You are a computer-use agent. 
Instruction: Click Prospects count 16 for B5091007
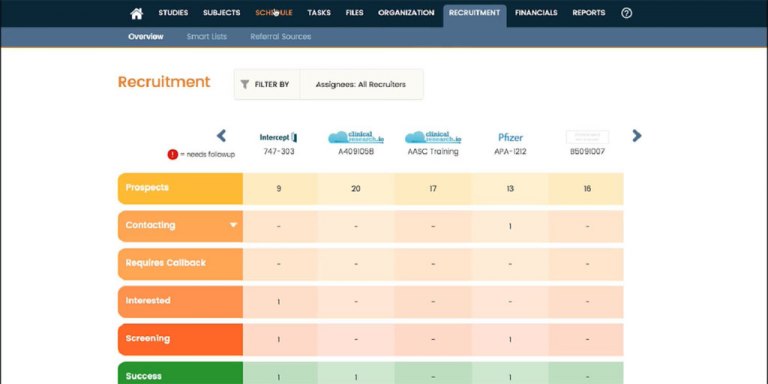(587, 189)
